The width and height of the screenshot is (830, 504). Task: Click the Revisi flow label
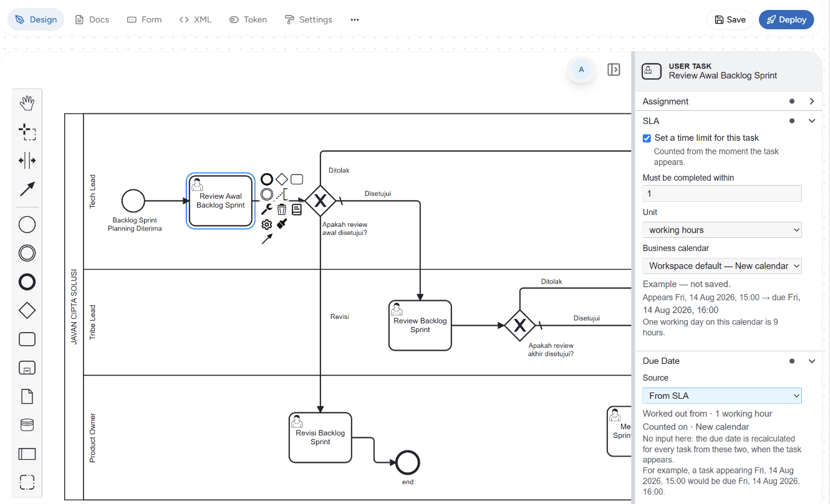coord(339,316)
